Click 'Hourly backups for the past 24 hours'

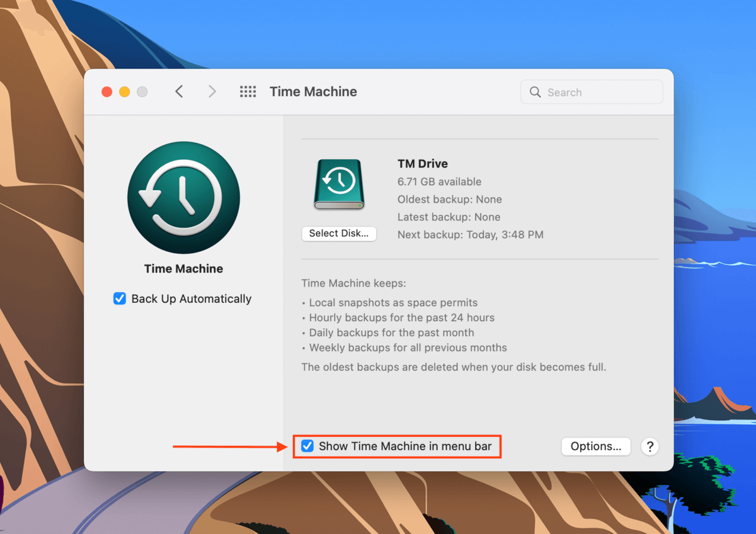pyautogui.click(x=402, y=317)
